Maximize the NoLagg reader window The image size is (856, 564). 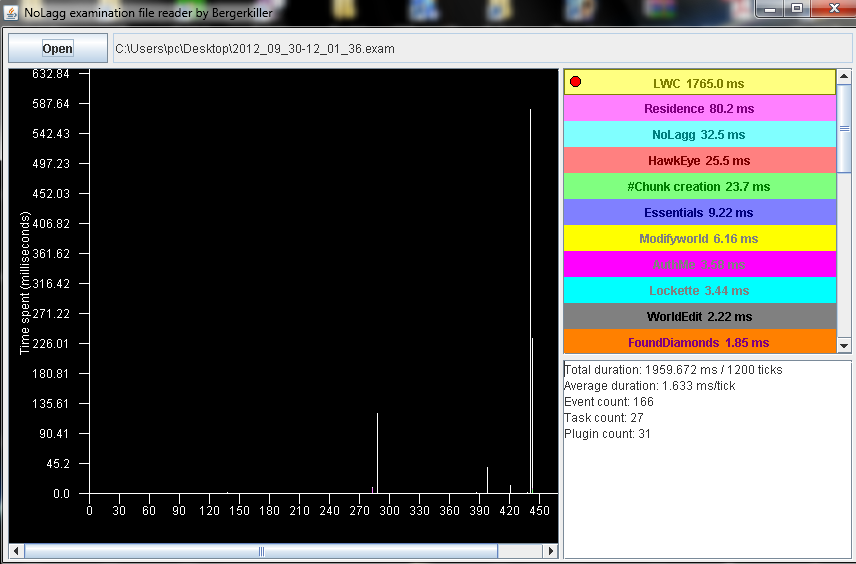[797, 8]
